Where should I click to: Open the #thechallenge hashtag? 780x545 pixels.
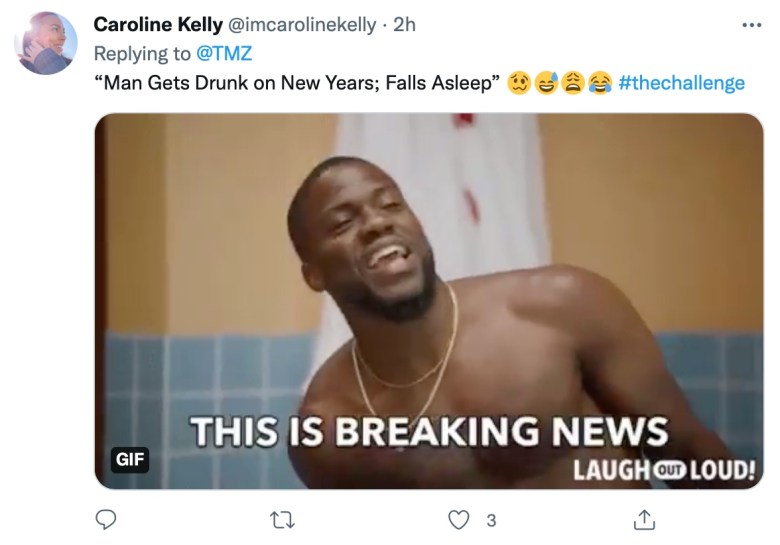(x=681, y=83)
